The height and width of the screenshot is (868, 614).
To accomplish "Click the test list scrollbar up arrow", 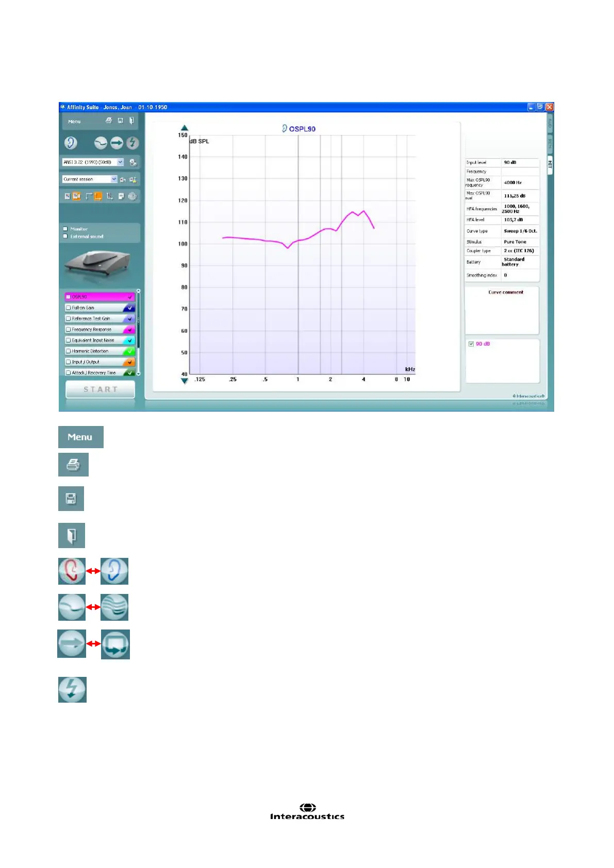I will [x=138, y=292].
